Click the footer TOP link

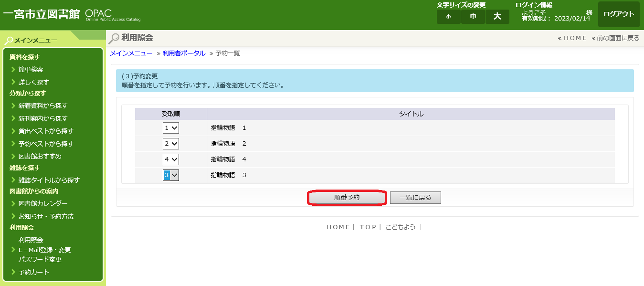point(368,227)
